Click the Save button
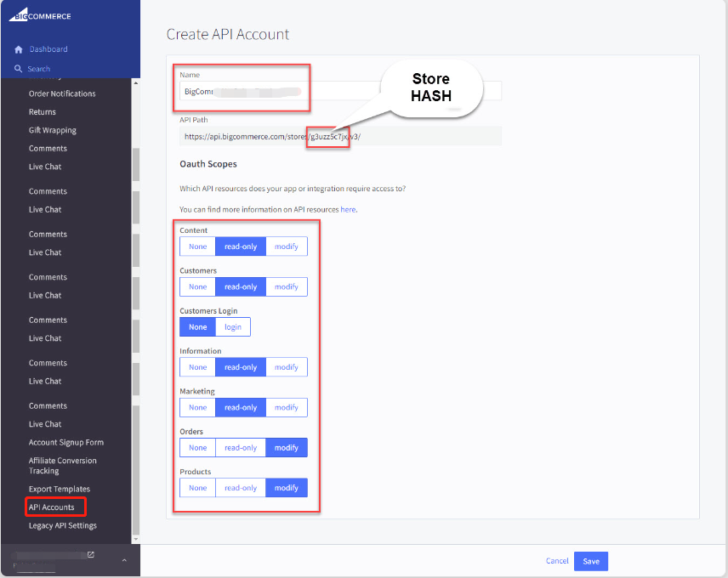Viewport: 728px width, 578px height. (x=590, y=561)
